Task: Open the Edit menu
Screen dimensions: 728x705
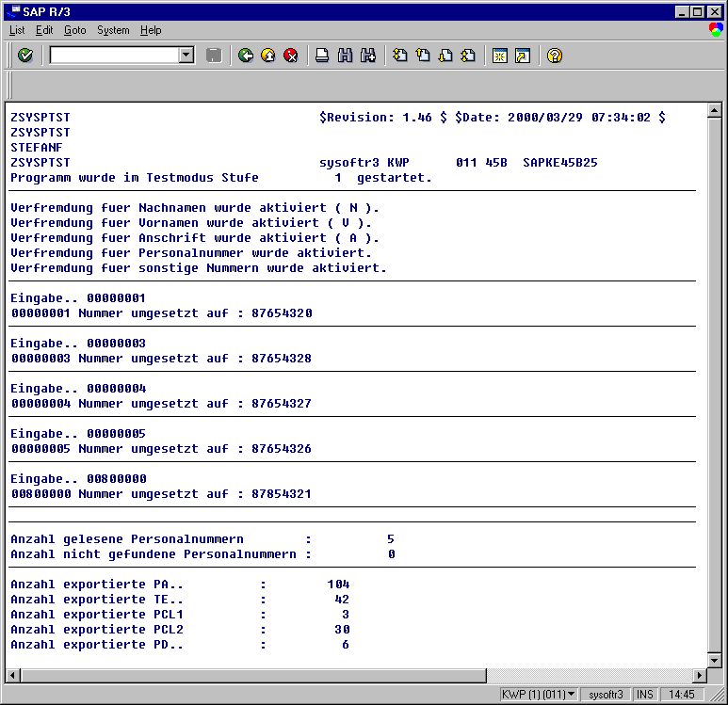Action: (44, 30)
